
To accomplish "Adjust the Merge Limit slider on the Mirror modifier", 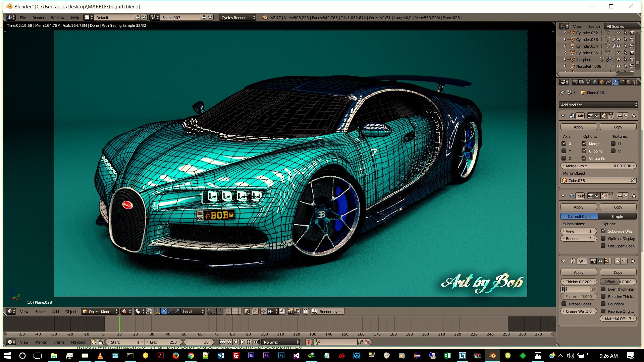I will click(598, 166).
